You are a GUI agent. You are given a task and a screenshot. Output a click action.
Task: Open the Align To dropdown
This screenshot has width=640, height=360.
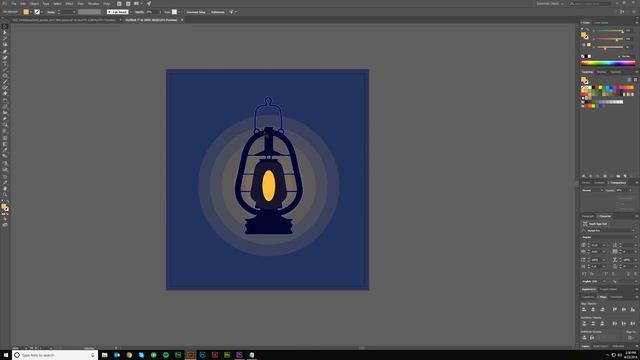[631, 338]
